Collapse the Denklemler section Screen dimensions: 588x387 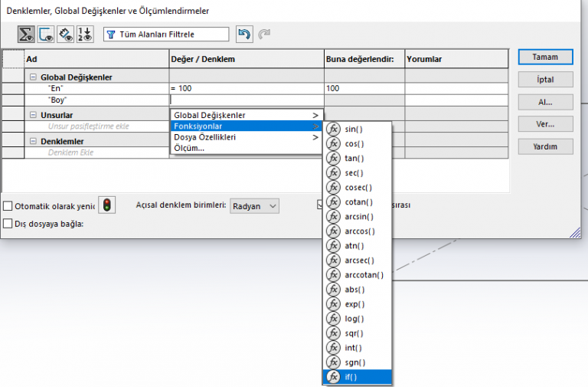point(33,141)
